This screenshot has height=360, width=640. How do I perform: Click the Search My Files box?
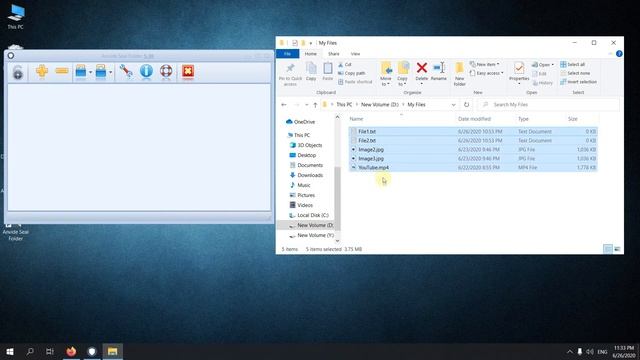click(x=548, y=105)
